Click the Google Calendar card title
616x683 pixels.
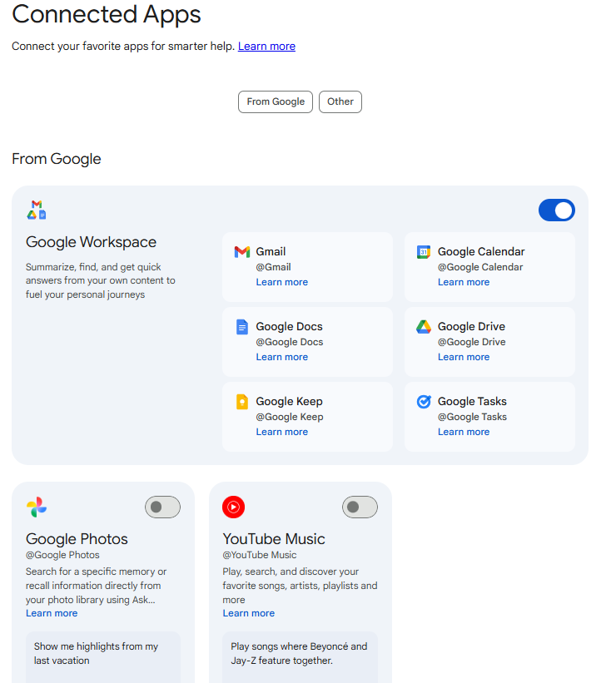coord(481,252)
